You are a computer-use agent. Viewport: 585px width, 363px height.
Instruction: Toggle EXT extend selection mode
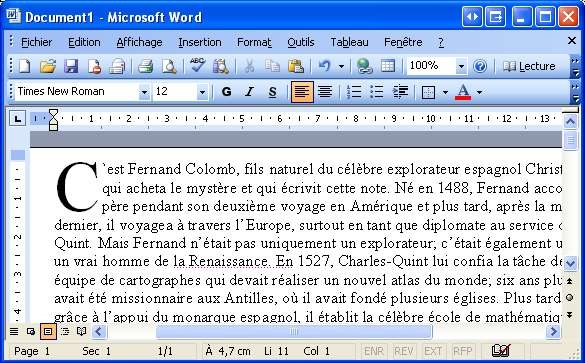pos(433,351)
